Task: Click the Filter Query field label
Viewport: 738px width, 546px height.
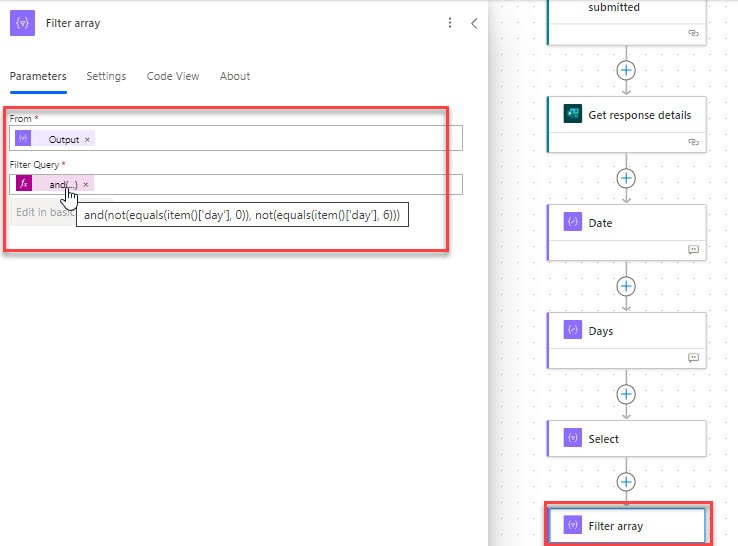Action: pos(34,165)
